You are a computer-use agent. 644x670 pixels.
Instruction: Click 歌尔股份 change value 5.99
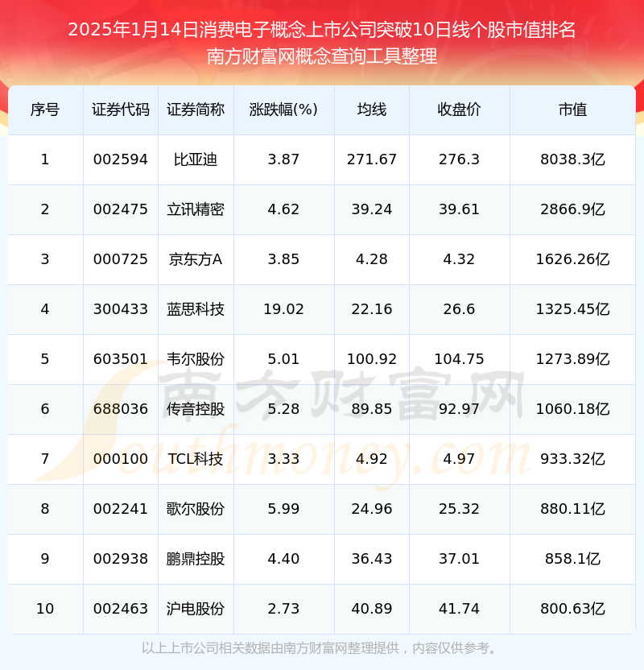283,509
